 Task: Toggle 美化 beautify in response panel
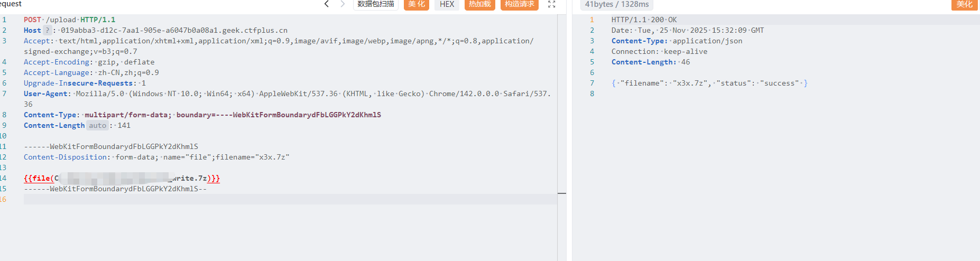964,4
